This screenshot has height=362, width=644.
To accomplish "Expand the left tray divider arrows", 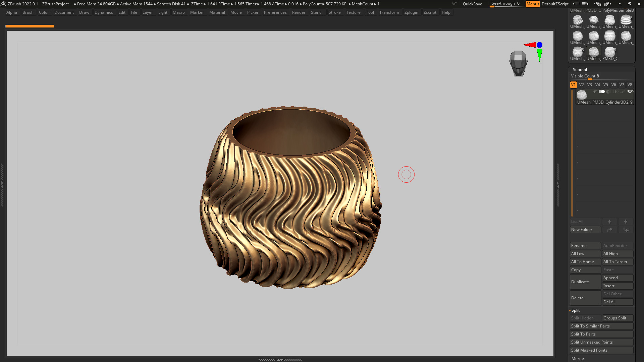I will click(2, 185).
